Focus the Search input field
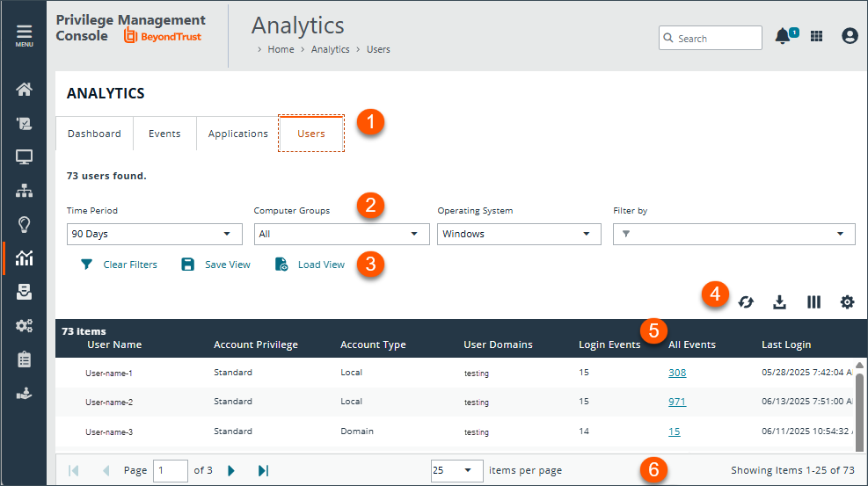Image resolution: width=868 pixels, height=486 pixels. [711, 38]
